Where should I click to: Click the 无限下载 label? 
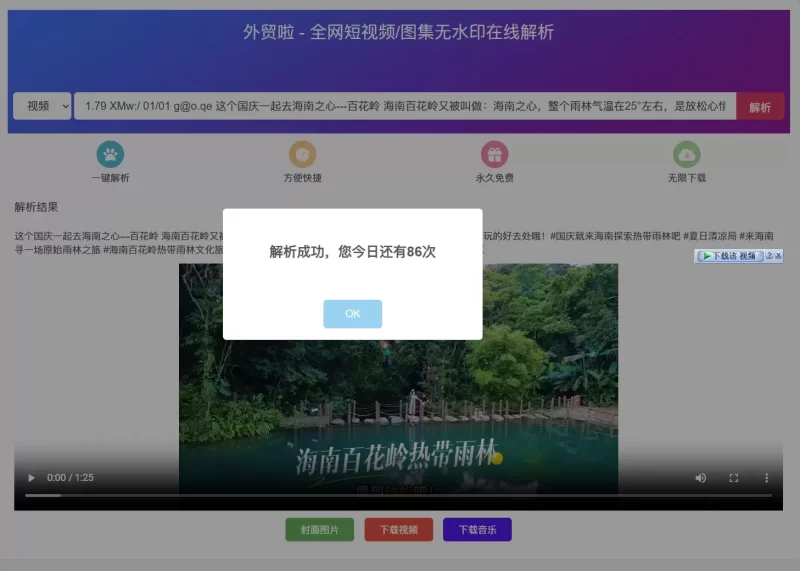point(687,178)
